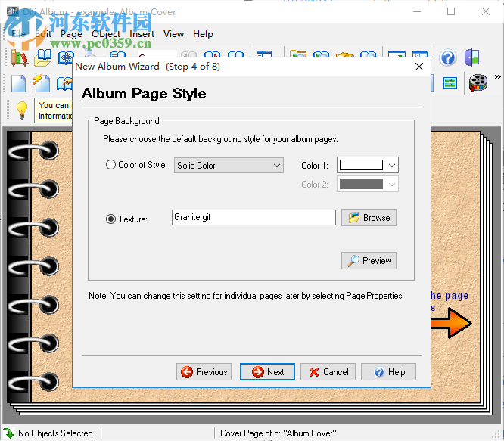The width and height of the screenshot is (504, 441).
Task: Browse for a texture file
Action: (369, 218)
